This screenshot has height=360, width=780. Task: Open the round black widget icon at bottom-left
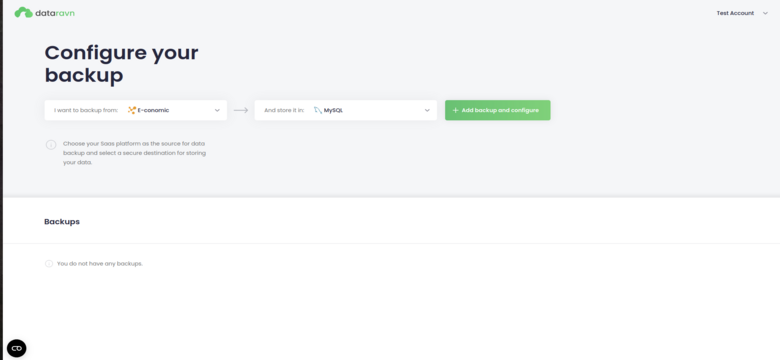point(16,348)
